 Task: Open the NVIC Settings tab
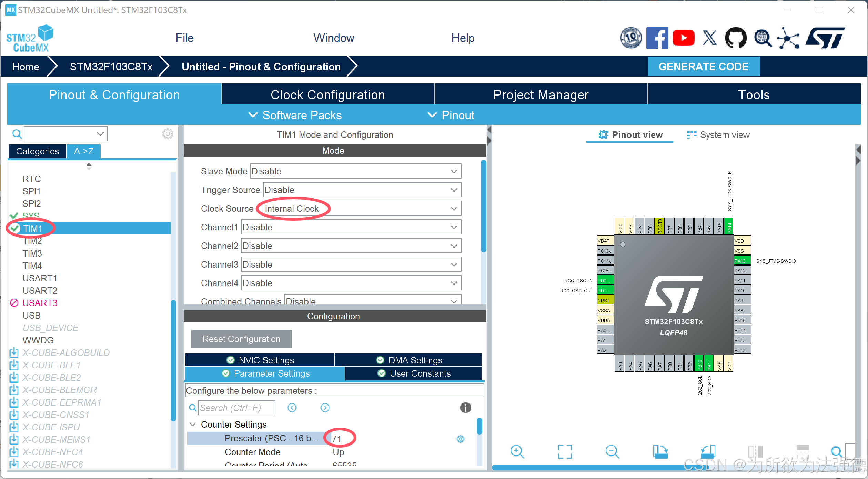(x=260, y=360)
